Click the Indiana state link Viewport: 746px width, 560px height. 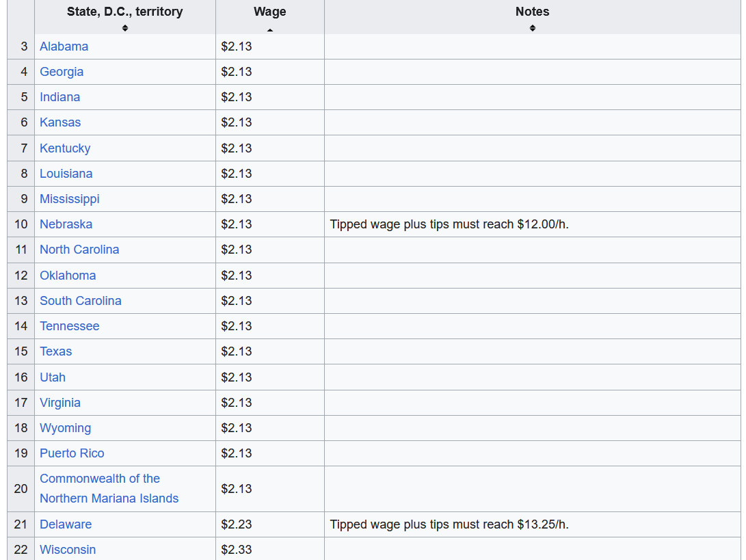tap(59, 97)
